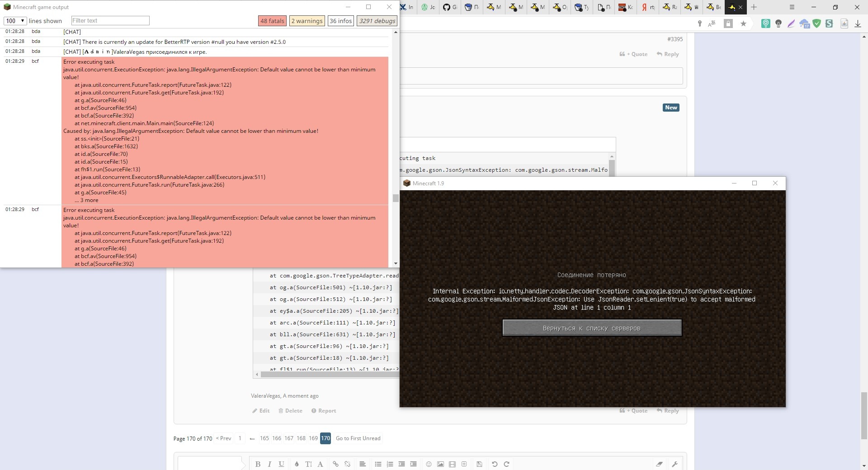Open the unordered list tool
The image size is (868, 470).
[378, 464]
